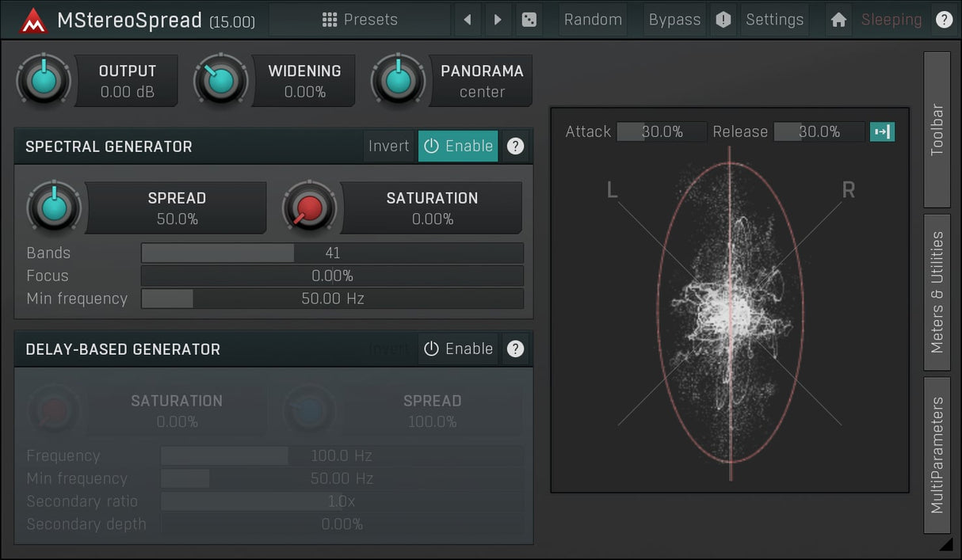The image size is (962, 560).
Task: Click the home icon in top bar
Action: point(838,20)
